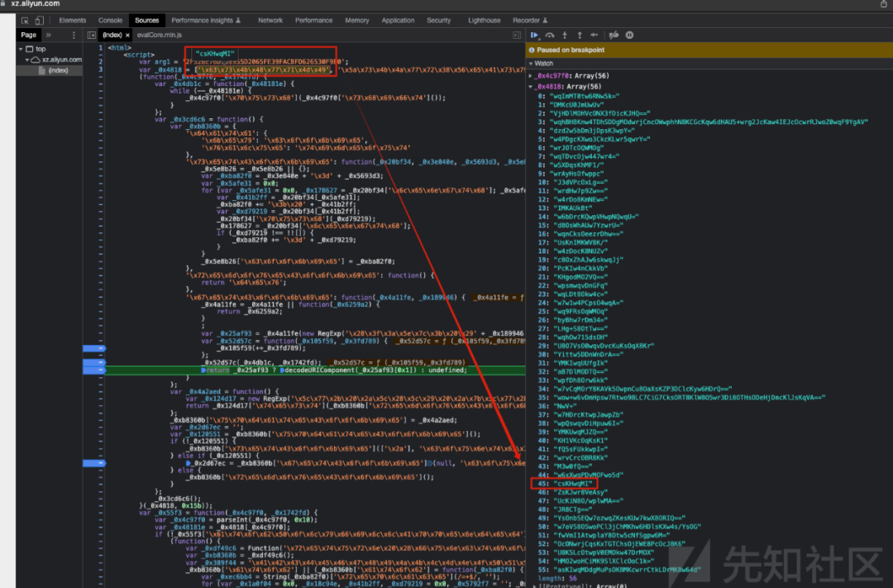
Task: Select the Sources tab
Action: 147,21
